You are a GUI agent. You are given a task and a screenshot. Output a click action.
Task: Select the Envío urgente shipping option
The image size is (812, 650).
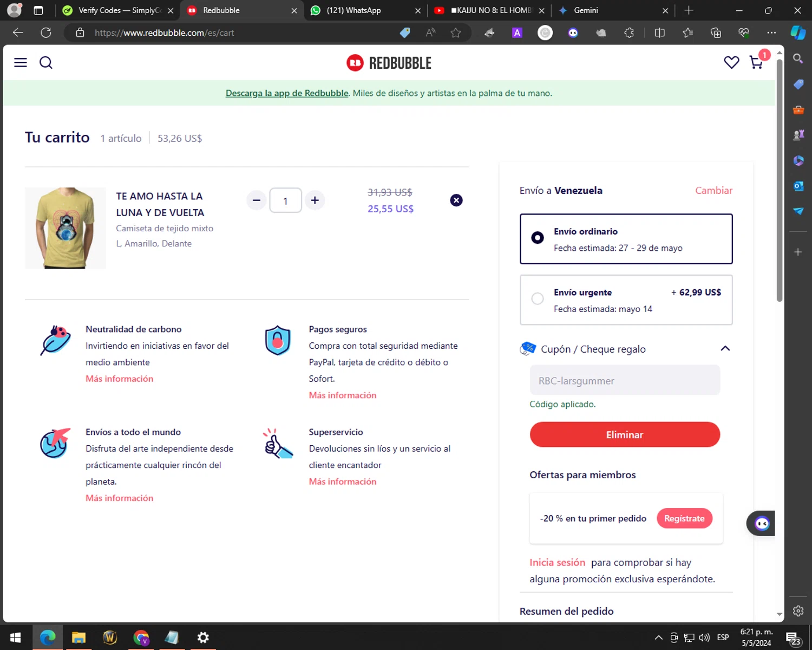click(x=626, y=300)
